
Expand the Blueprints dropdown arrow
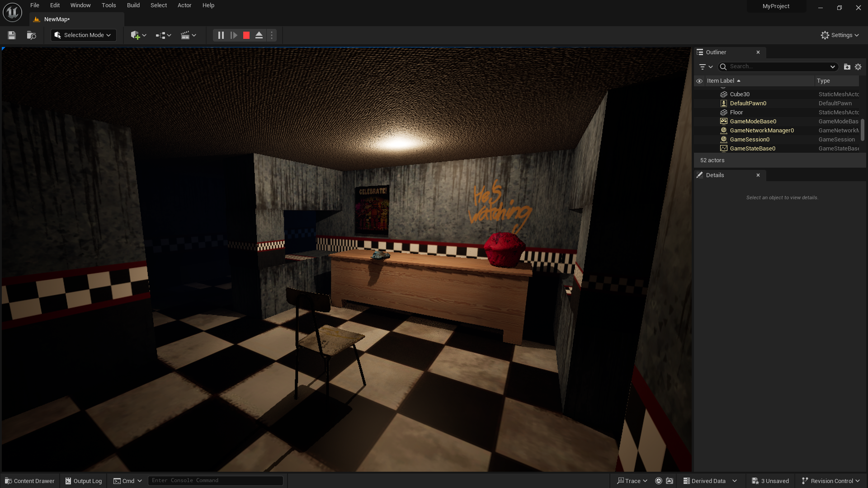tap(169, 35)
